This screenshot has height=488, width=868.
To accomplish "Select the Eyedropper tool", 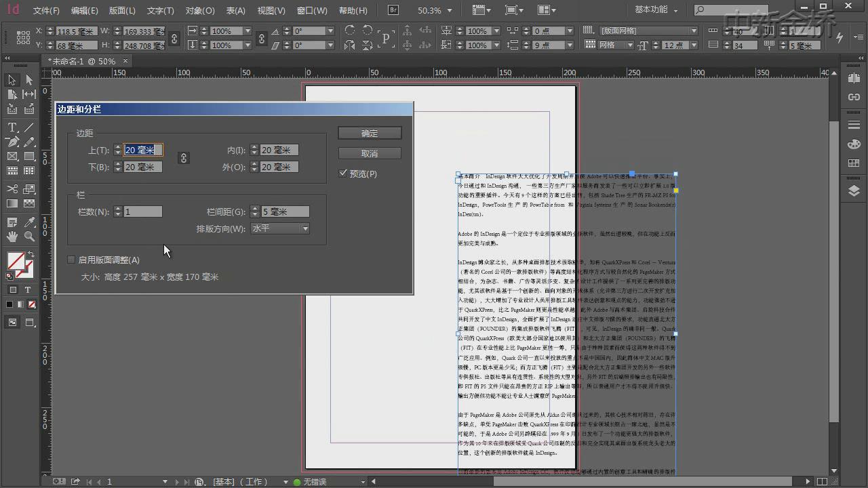I will [29, 222].
